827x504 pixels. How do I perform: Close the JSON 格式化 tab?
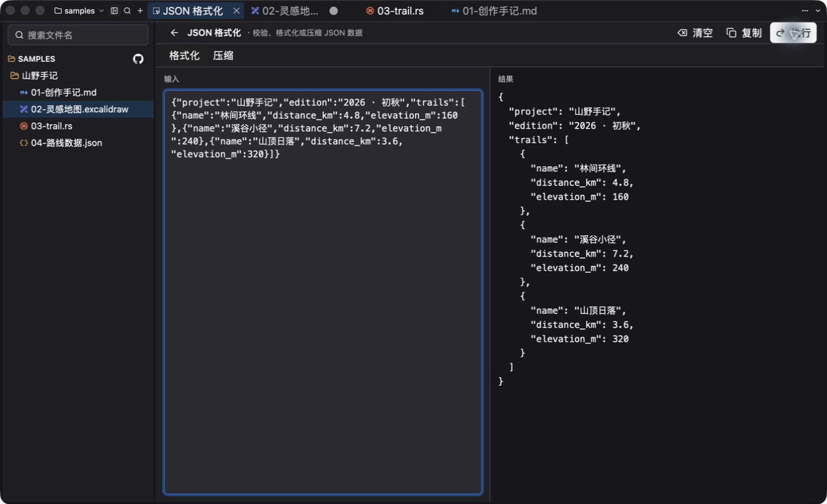pos(236,11)
